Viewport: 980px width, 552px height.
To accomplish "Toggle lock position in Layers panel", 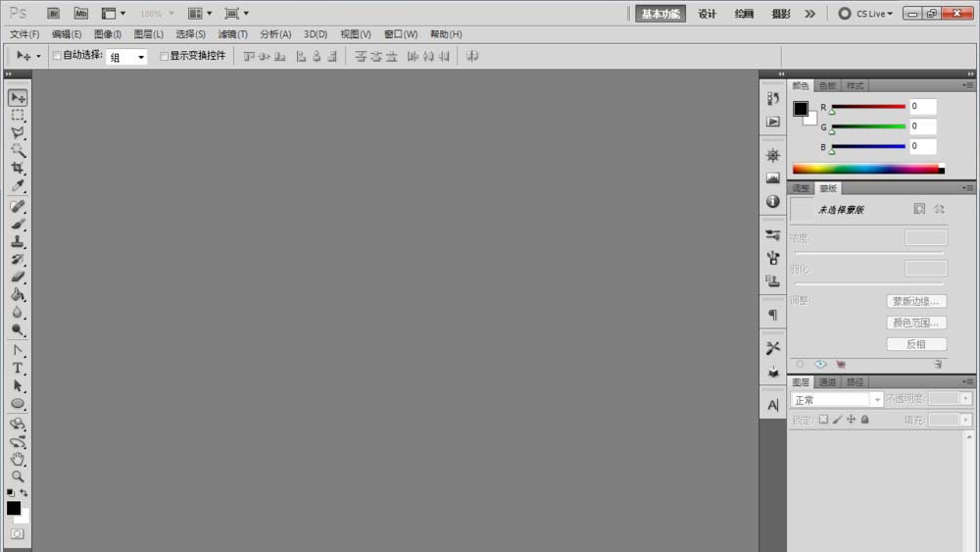I will coord(851,420).
